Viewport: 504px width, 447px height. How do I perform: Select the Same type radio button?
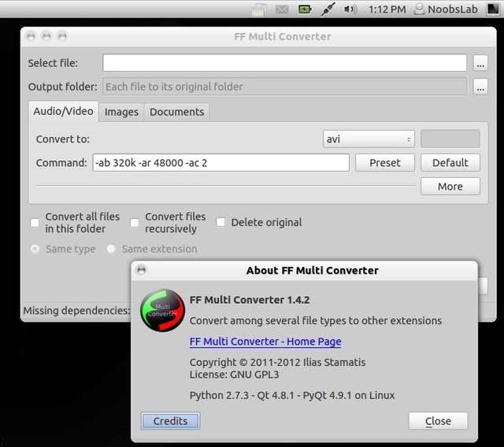(35, 249)
